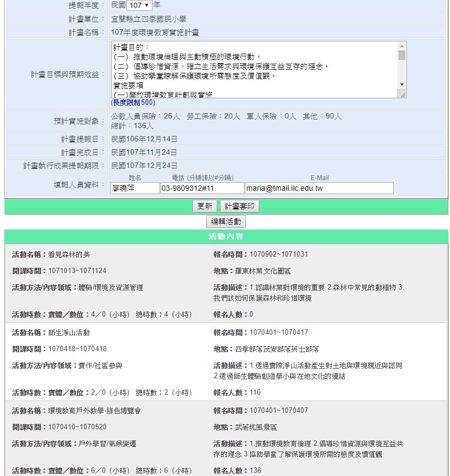
Task: Click the location text 羅東林業文化園區
Action: coord(263,271)
